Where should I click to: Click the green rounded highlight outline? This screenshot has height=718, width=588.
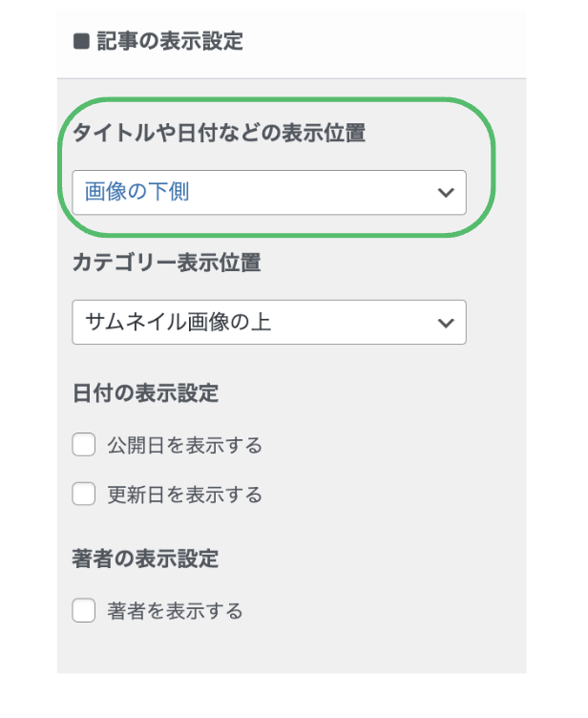[x=286, y=97]
